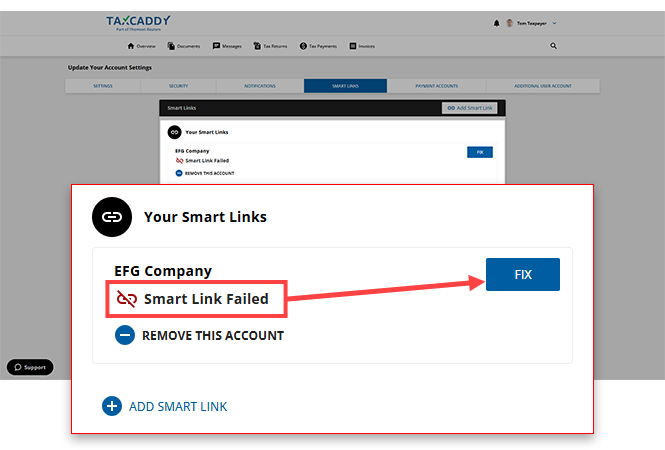
Task: Click the Tax Returns icon
Action: [257, 46]
